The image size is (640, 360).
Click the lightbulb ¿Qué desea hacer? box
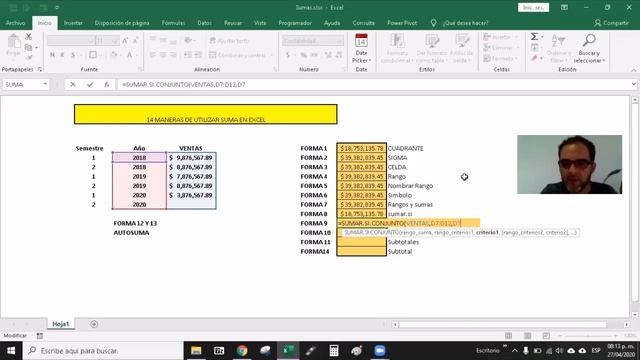pyautogui.click(x=459, y=23)
